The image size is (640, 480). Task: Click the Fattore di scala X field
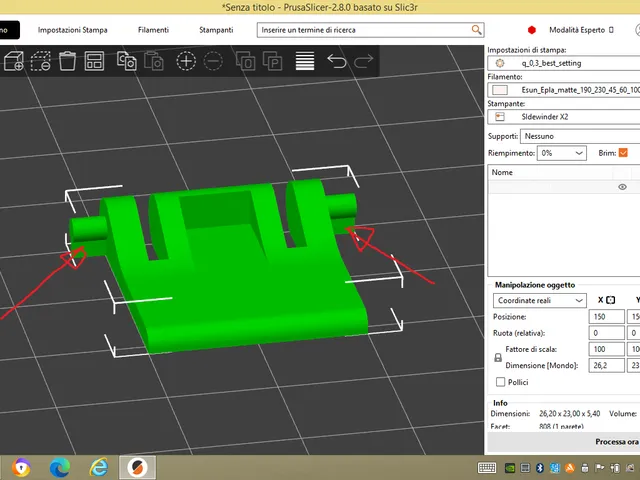607,349
